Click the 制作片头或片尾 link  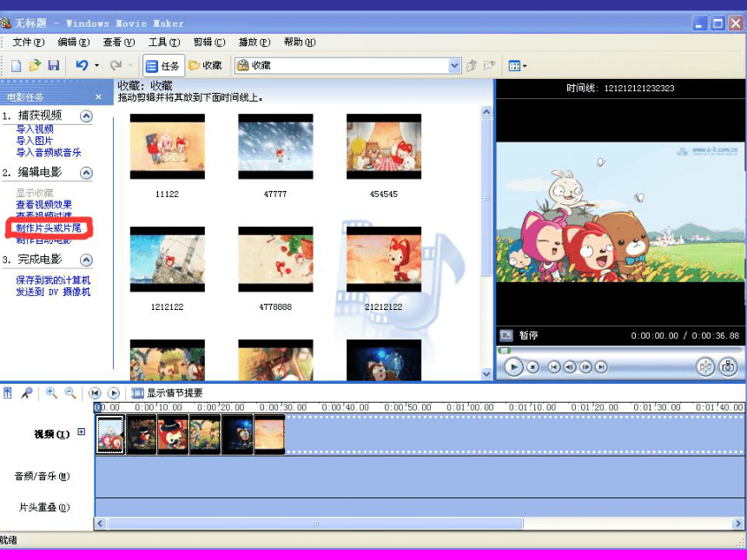(49, 228)
